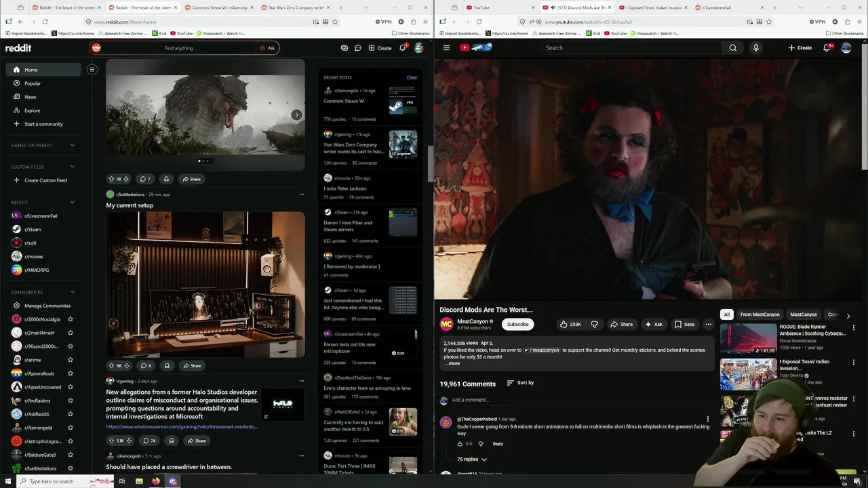Collapse Custom Feeds section
The image size is (868, 488).
73,167
